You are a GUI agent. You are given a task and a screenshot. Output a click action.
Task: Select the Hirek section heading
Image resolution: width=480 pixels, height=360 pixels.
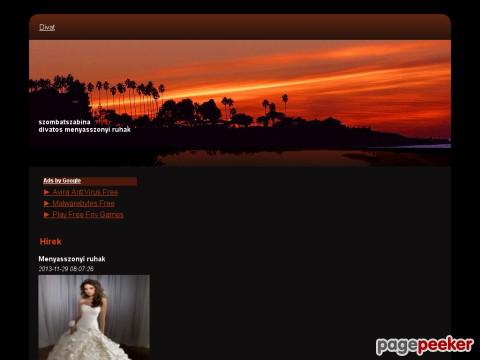pyautogui.click(x=50, y=242)
